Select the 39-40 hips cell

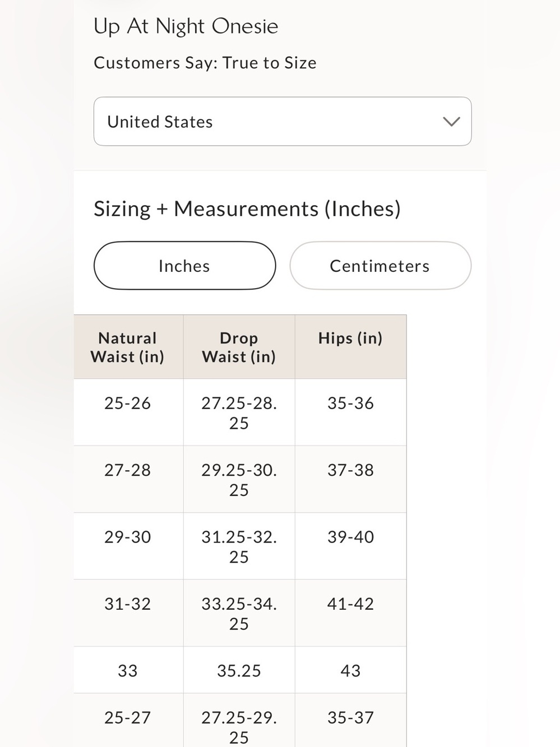351,546
